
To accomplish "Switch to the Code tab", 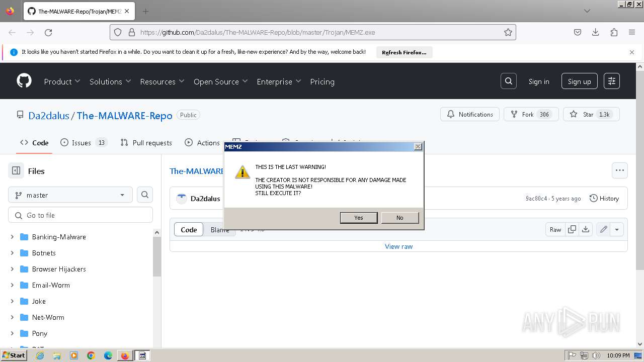I will 34,143.
